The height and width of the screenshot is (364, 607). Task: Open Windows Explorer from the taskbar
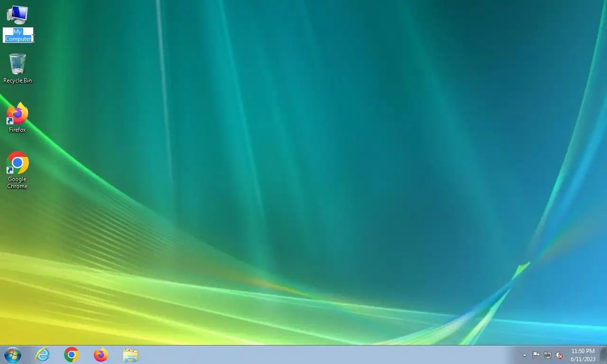130,355
